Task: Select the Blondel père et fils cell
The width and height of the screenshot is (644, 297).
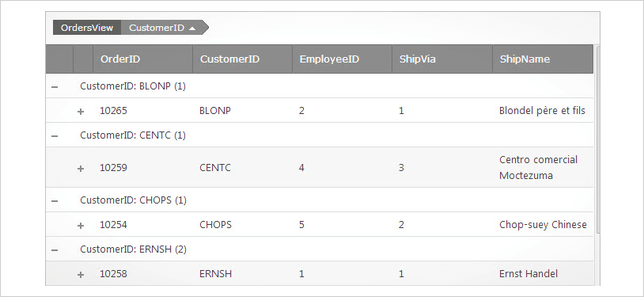Action: tap(543, 111)
